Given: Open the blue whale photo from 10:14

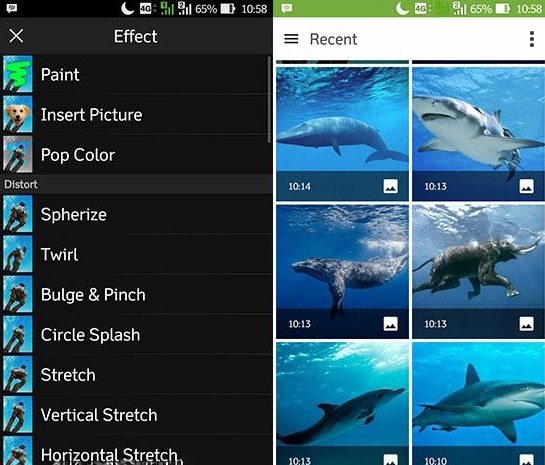Looking at the screenshot, I should pos(342,134).
